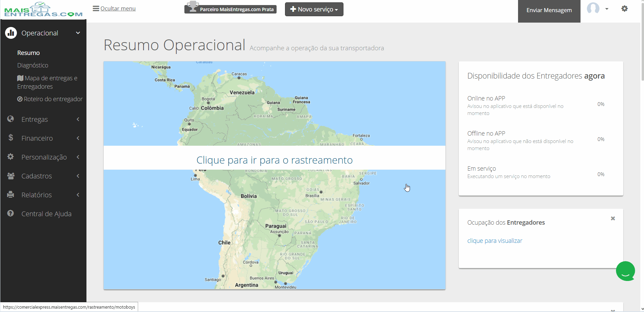The image size is (644, 312).
Task: Select Resumo in the sidebar
Action: point(28,53)
